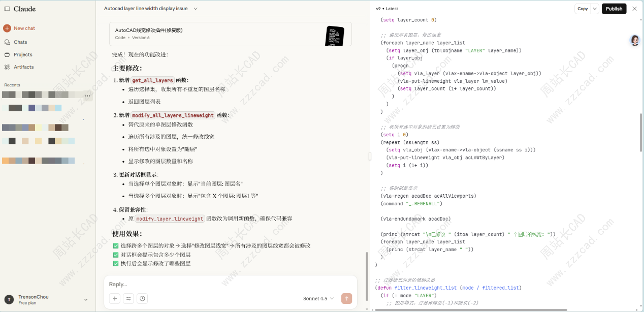The image size is (644, 312).
Task: Expand the chat title dropdown chevron
Action: (196, 9)
